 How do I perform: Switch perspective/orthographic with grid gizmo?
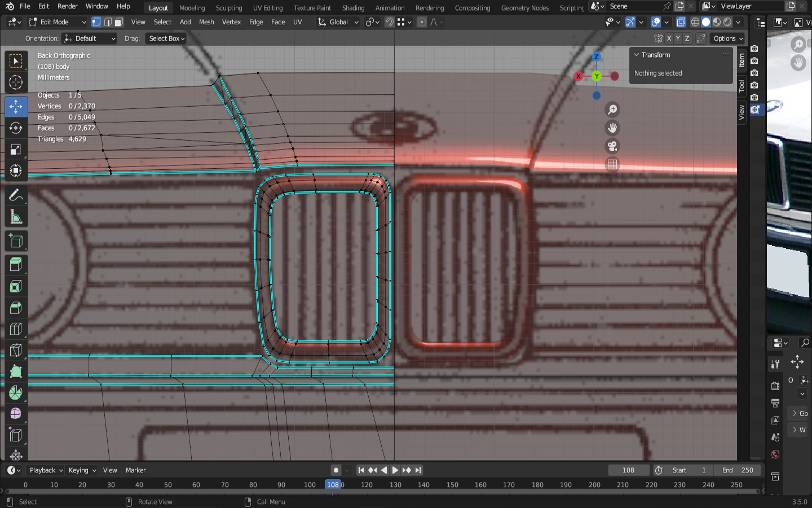pos(612,164)
